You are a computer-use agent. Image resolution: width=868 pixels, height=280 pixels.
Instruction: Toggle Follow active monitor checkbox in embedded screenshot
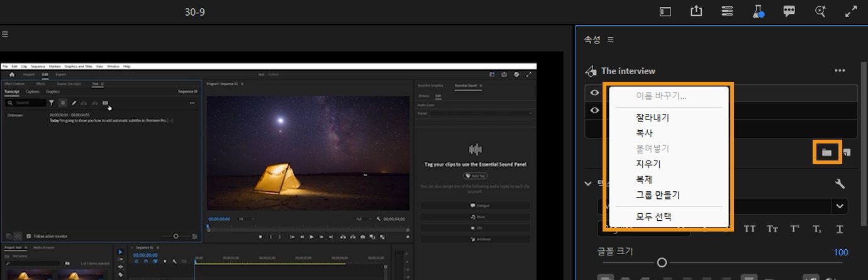(x=29, y=236)
